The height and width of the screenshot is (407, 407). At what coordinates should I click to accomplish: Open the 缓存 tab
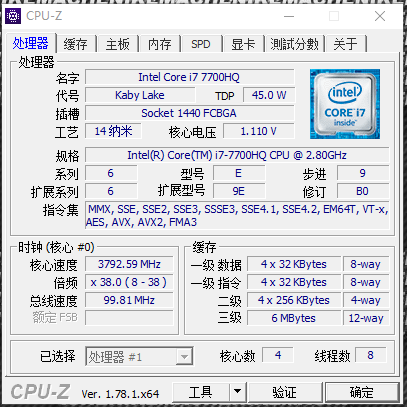point(76,44)
